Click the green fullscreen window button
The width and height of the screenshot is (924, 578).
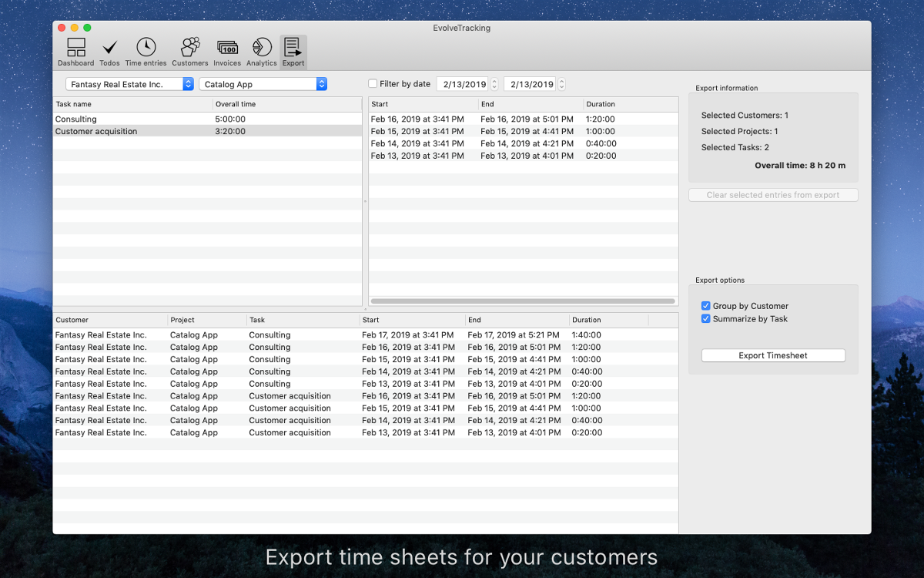click(x=87, y=28)
